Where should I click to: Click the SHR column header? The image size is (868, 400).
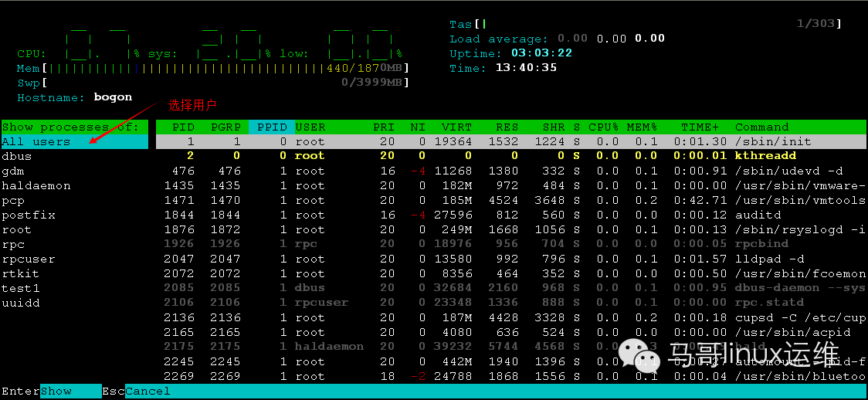click(x=554, y=127)
